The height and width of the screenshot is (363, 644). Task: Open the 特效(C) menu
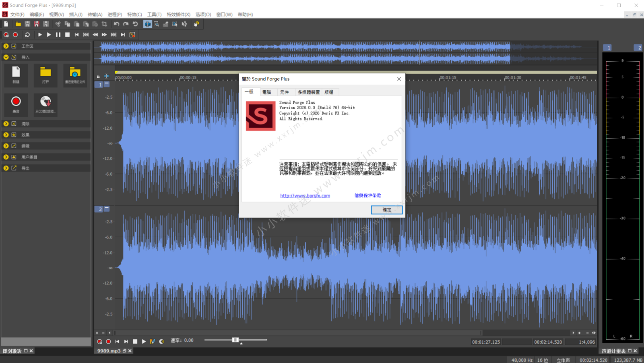134,15
